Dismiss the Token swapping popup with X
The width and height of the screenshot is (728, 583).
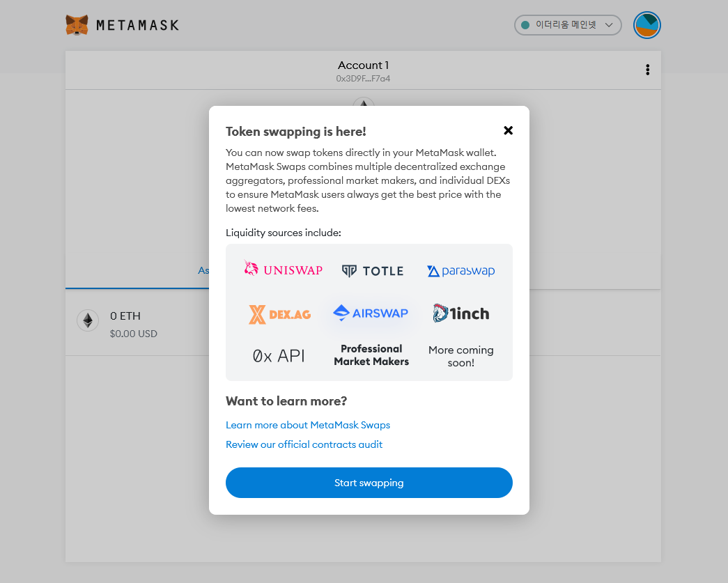tap(508, 130)
